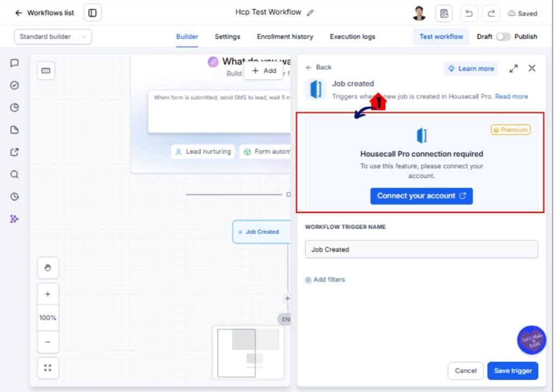The width and height of the screenshot is (554, 392).
Task: Go back to Workflows list
Action: coord(44,13)
